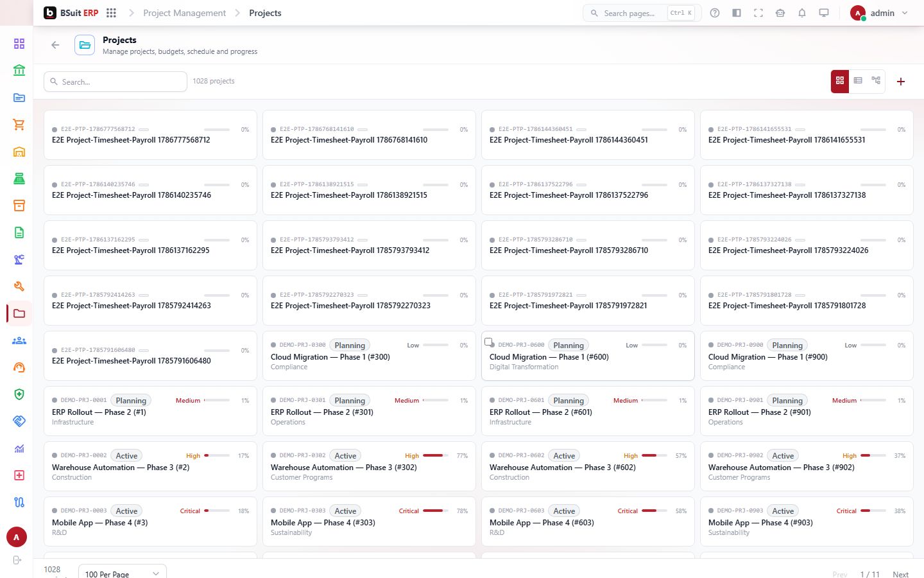Screen dimensions: 924x578
Task: Click the logout icon at sidebar bottom
Action: 17,560
